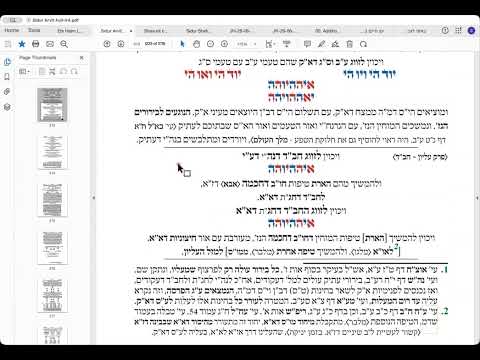
Task: Select the highlighter pen tool
Action: click(321, 44)
